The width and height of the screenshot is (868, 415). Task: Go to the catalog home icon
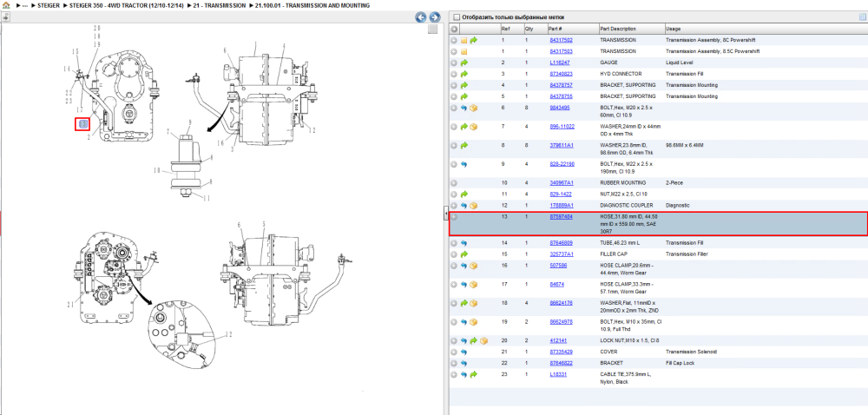[6, 5]
